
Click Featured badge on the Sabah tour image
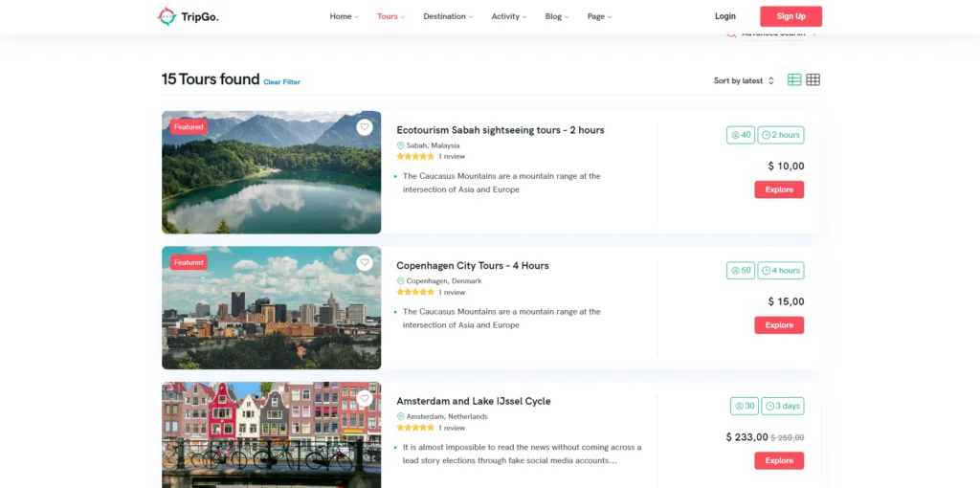pos(189,127)
